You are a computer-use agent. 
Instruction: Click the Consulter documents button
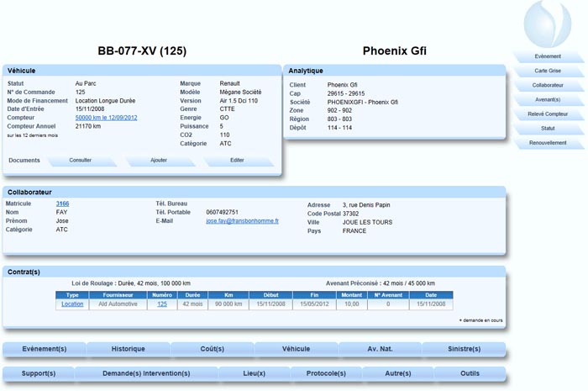(81, 160)
